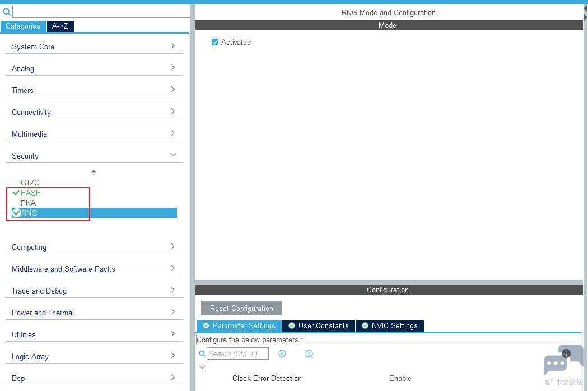Switch to the Categories tab
Screen dimensions: 588x391
pos(24,26)
